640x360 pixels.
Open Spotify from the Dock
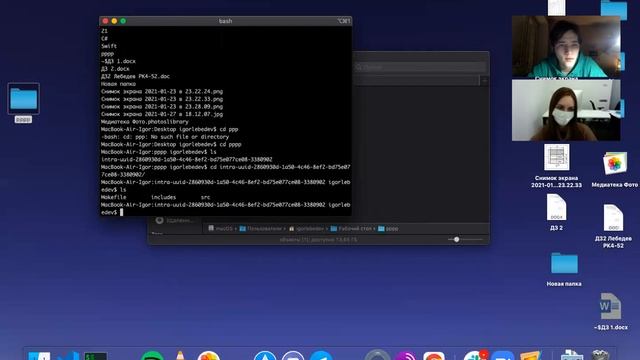pos(152,356)
